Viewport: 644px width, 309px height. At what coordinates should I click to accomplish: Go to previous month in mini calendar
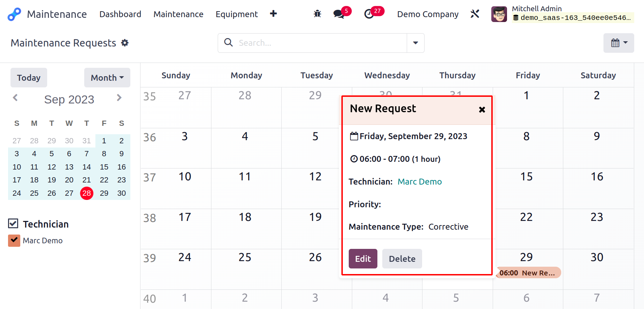click(15, 98)
